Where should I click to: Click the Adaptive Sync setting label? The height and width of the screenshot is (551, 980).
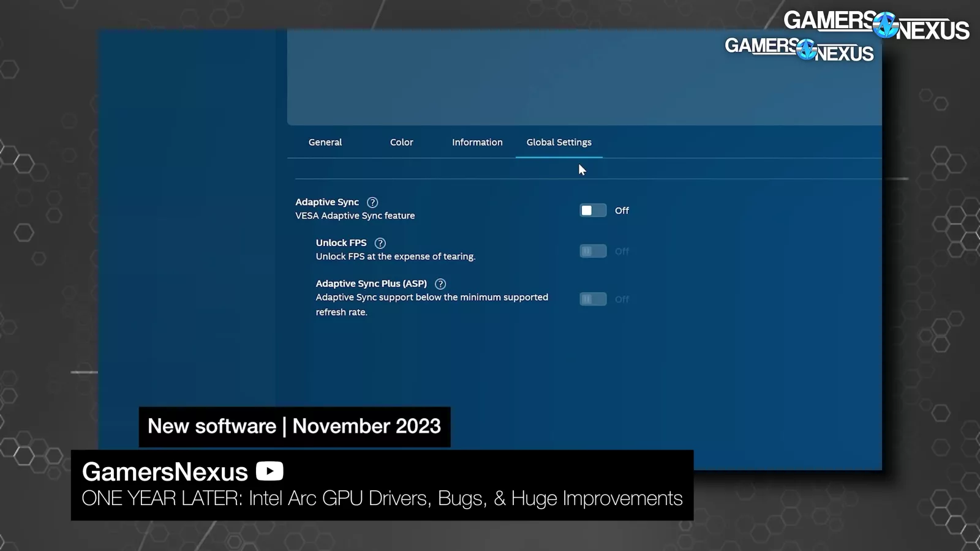[x=327, y=202]
